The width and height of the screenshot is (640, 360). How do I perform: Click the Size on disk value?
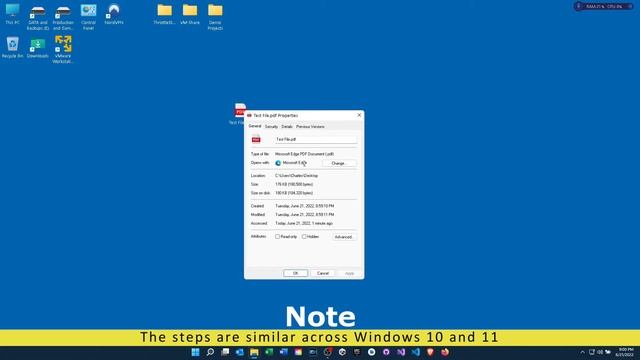[294, 193]
